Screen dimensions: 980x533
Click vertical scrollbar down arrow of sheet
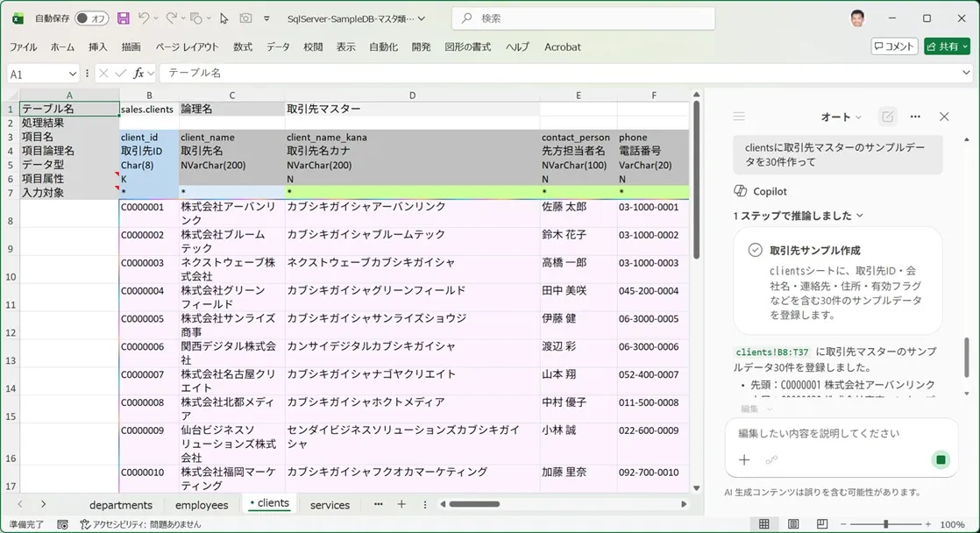tap(696, 488)
